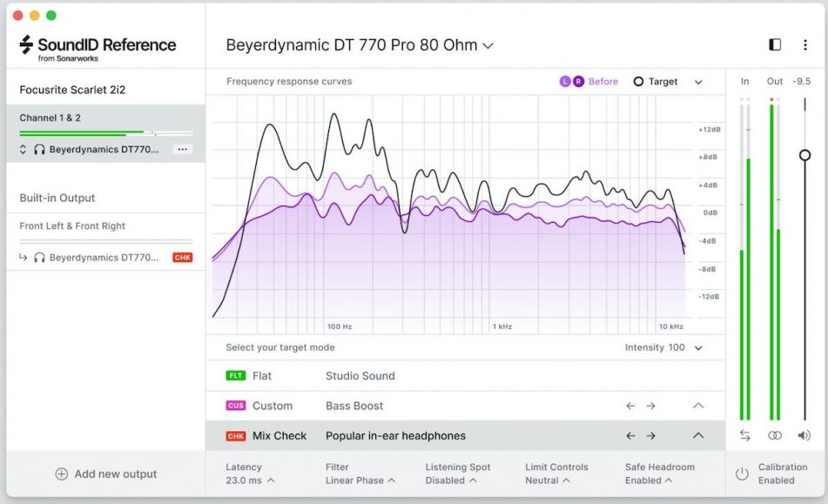The image size is (828, 504).
Task: Open the Listening Spot Disabled menu
Action: (458, 474)
